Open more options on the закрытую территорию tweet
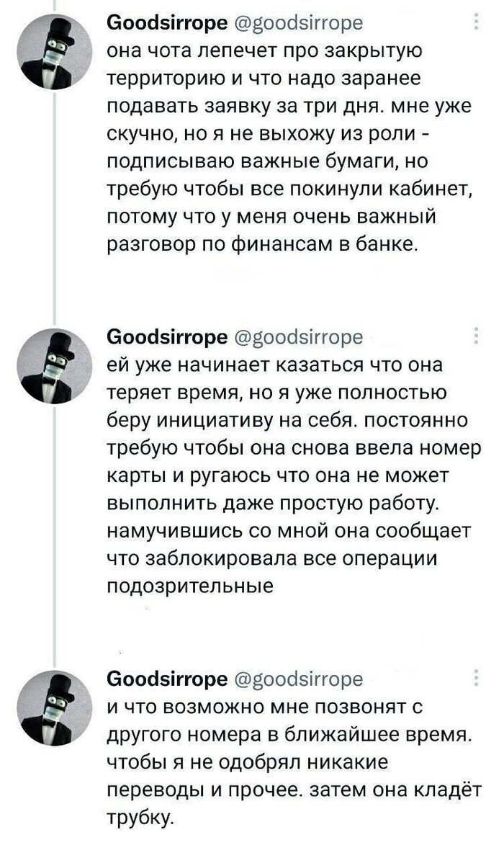 (x=476, y=22)
